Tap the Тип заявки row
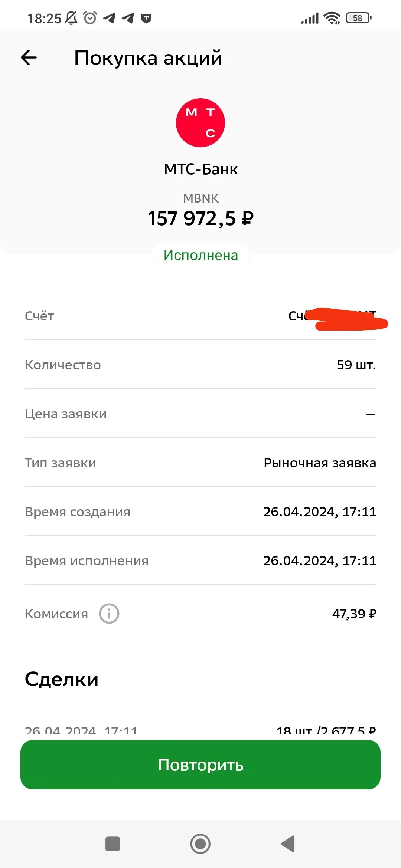 coord(200,463)
